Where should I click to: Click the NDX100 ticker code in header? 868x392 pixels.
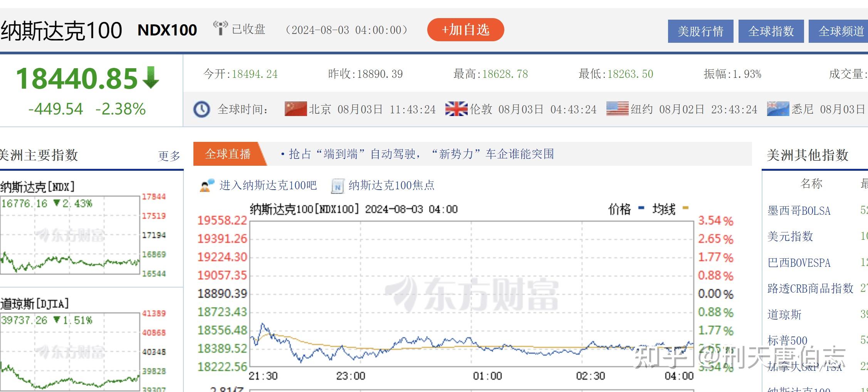[167, 30]
